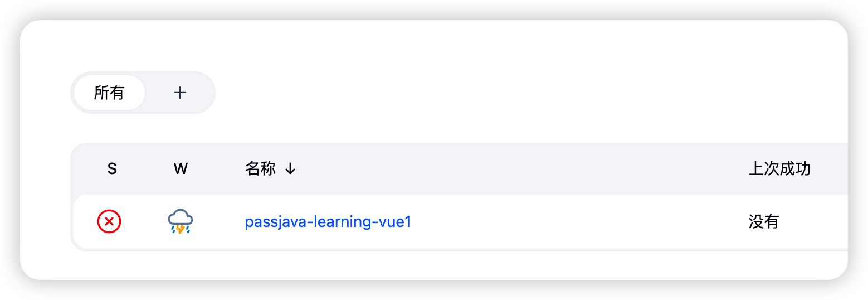868x300 pixels.
Task: Click the red X of passjava-learning-vue1 status
Action: [109, 222]
